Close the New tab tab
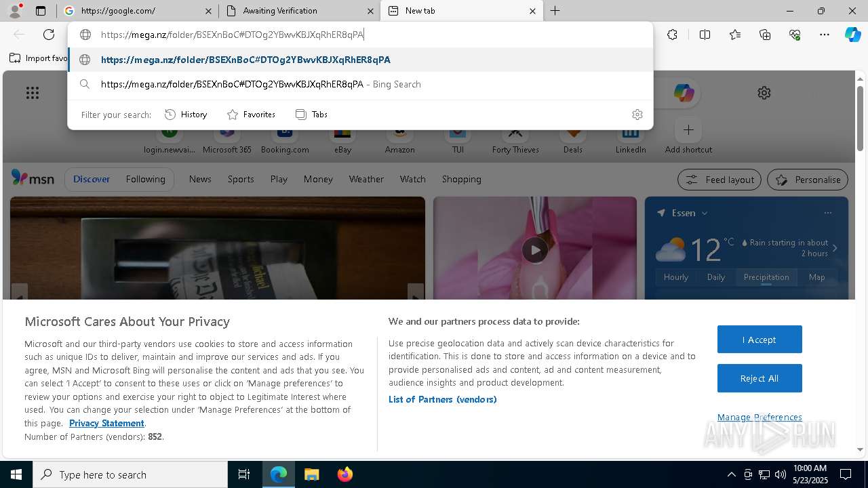This screenshot has height=488, width=868. pos(532,11)
